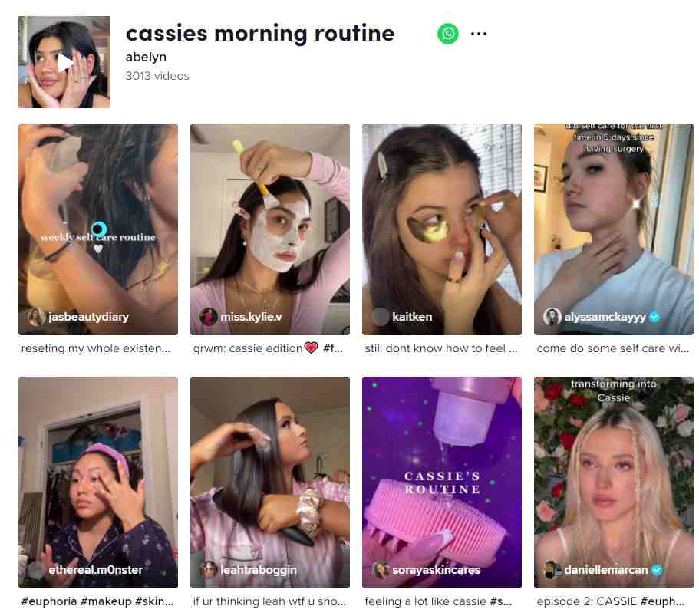The height and width of the screenshot is (616, 699).
Task: Open the ethereal.m0nster username link
Action: tap(95, 570)
